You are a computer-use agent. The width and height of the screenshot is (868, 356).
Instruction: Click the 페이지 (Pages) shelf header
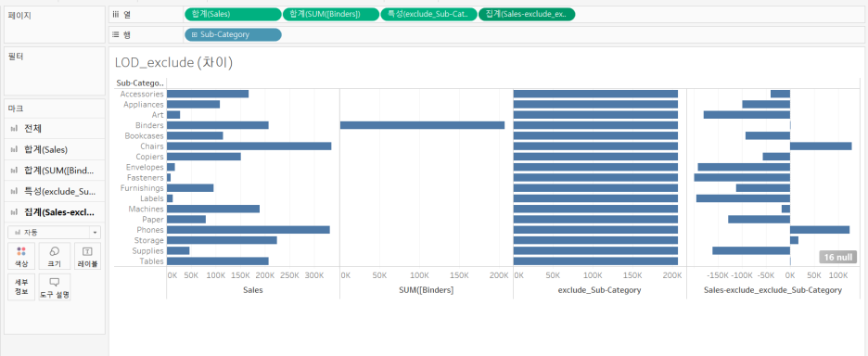[x=19, y=15]
